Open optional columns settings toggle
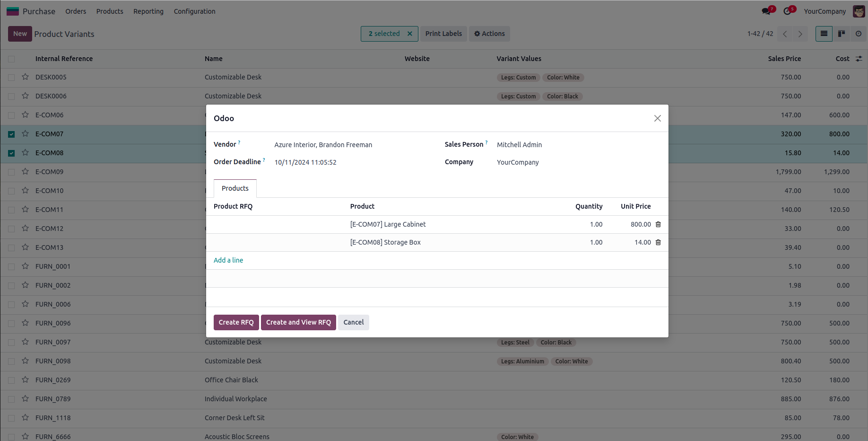Screen dimensions: 868x441 [859, 59]
